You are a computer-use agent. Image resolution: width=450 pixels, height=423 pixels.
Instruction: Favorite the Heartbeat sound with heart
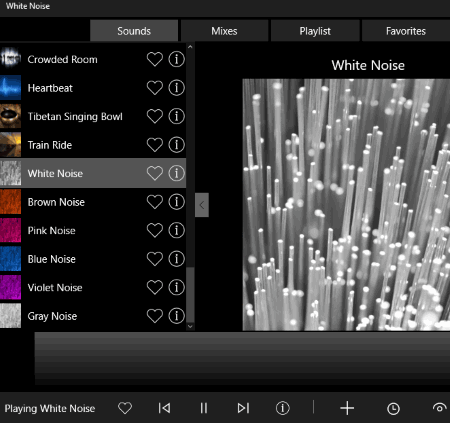coord(155,88)
